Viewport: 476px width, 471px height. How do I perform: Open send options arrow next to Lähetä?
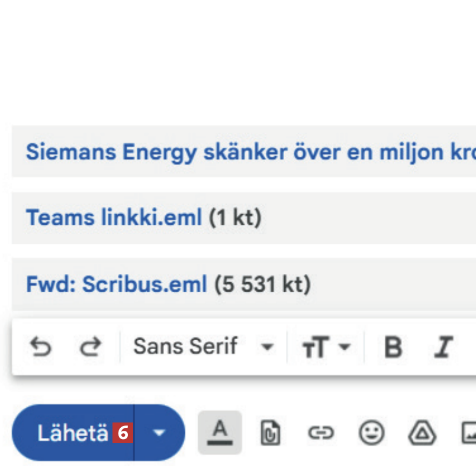click(159, 433)
